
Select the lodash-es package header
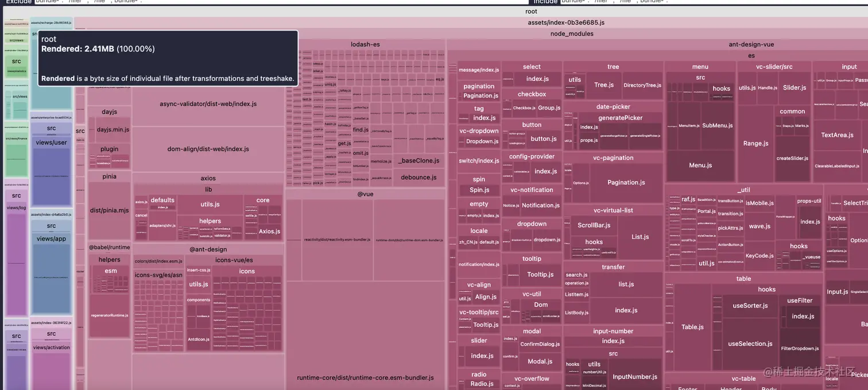[x=365, y=44]
